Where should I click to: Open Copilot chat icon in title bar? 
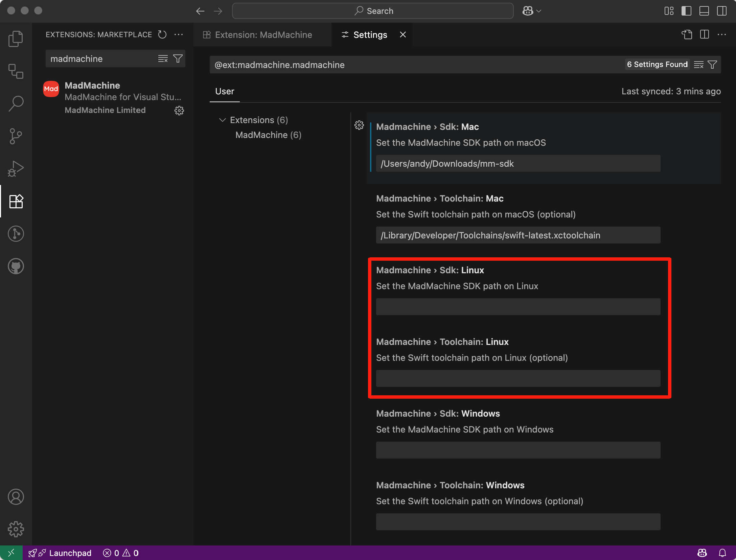tap(528, 11)
